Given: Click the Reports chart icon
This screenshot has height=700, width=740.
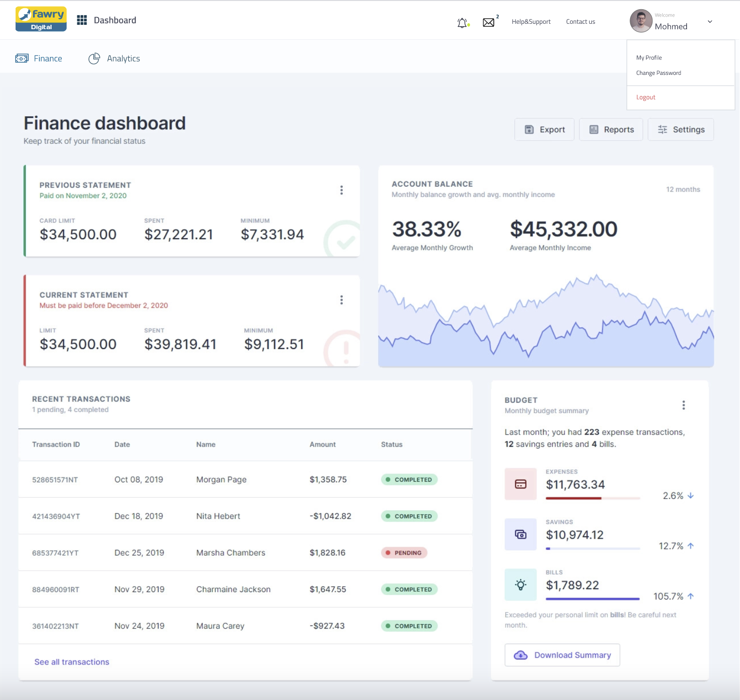Looking at the screenshot, I should tap(594, 129).
